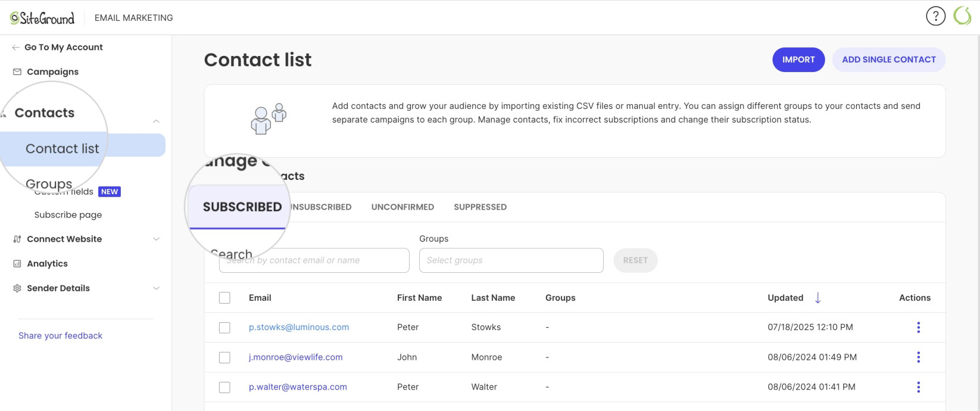Open Analytics in sidebar
The width and height of the screenshot is (980, 411).
[x=47, y=263]
